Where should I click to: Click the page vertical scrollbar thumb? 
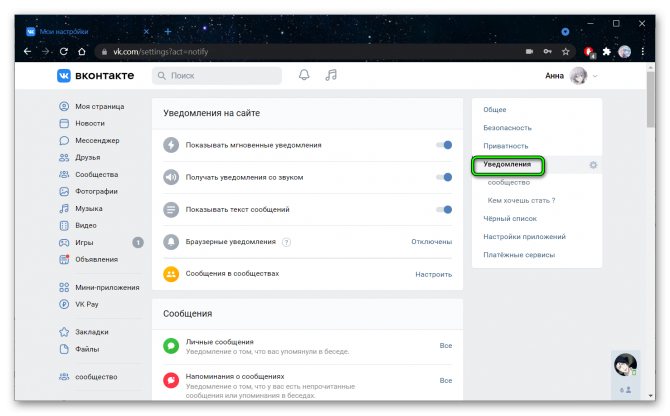(x=650, y=99)
